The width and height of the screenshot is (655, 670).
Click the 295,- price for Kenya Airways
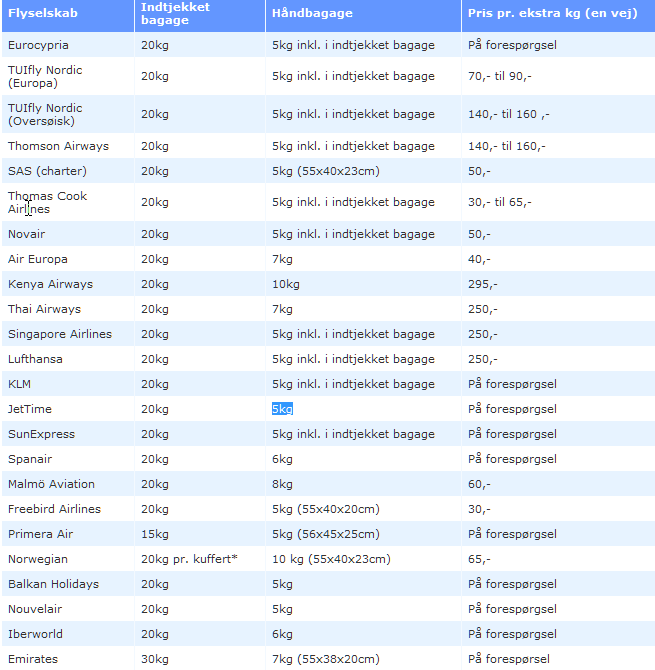click(x=482, y=284)
